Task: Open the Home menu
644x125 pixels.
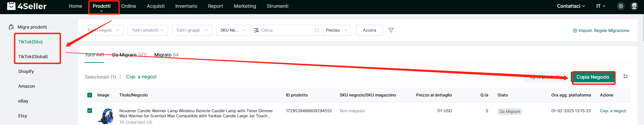Action: pyautogui.click(x=75, y=6)
